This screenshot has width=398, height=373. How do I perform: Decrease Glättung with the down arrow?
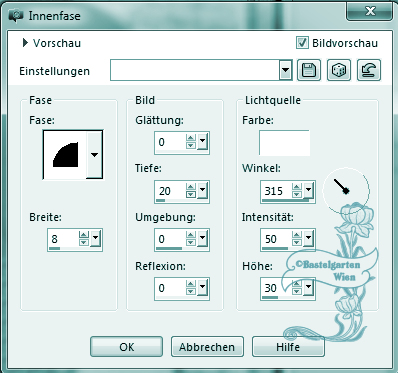tap(191, 145)
